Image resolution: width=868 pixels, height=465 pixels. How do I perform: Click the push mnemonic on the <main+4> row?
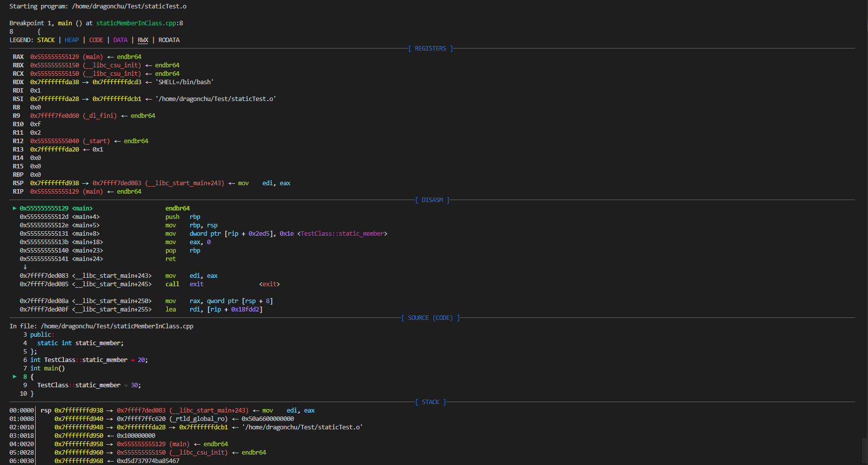click(172, 217)
